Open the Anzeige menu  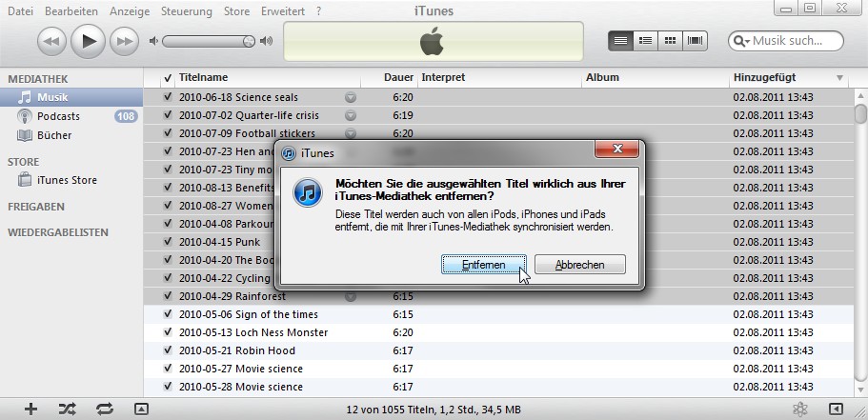[x=130, y=11]
